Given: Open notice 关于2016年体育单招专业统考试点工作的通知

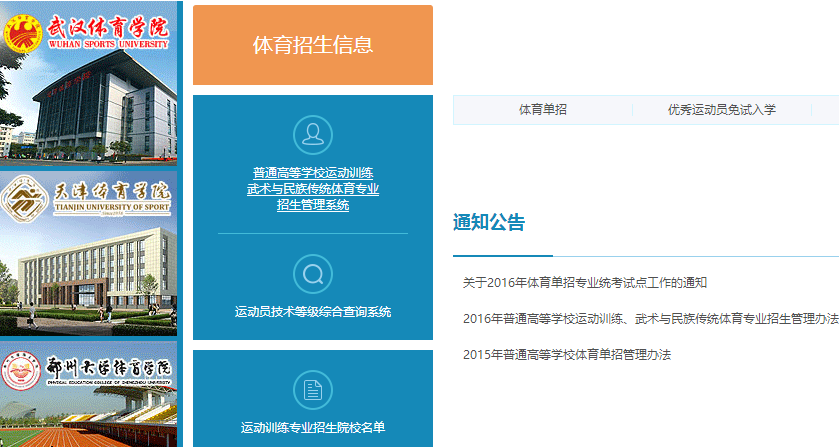Looking at the screenshot, I should pos(585,283).
